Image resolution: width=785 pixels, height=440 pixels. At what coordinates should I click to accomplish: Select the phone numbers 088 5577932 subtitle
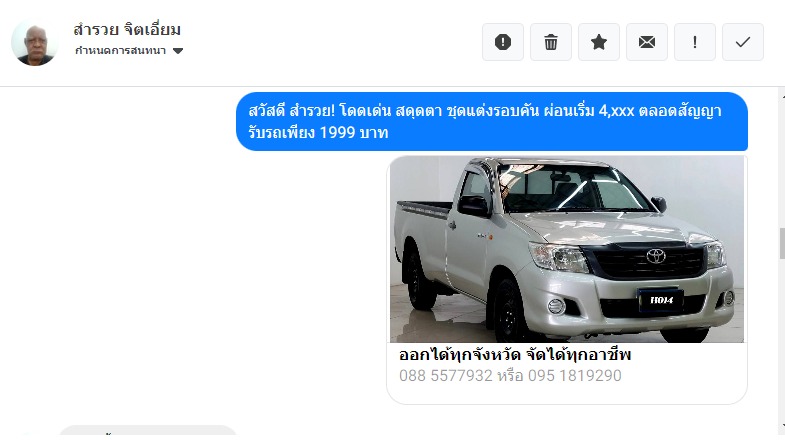coord(510,375)
